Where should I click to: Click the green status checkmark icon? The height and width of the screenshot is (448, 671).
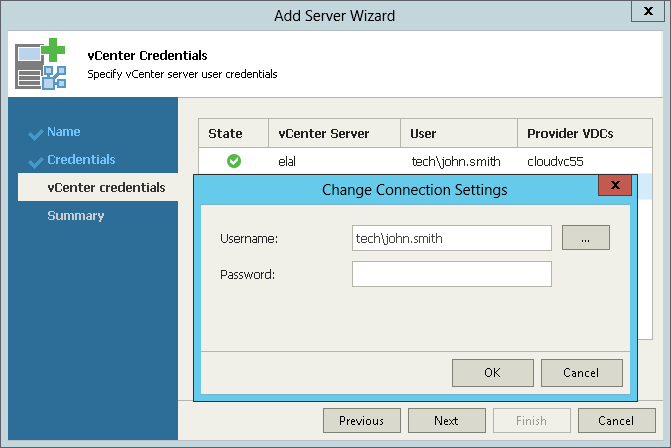click(234, 161)
